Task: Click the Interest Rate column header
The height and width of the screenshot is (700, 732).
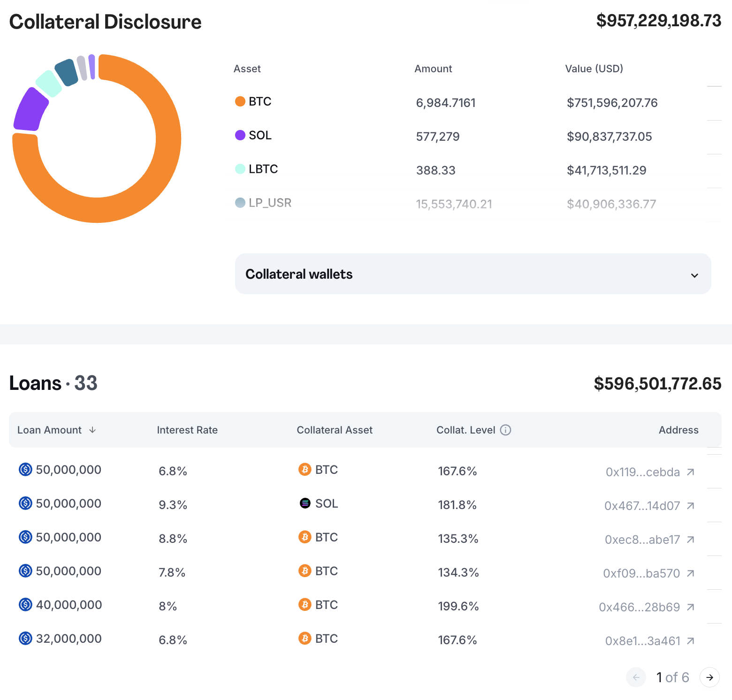Action: [x=187, y=430]
